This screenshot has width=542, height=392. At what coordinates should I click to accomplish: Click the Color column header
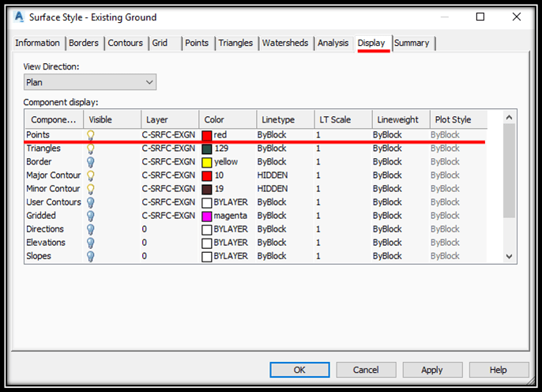[228, 119]
